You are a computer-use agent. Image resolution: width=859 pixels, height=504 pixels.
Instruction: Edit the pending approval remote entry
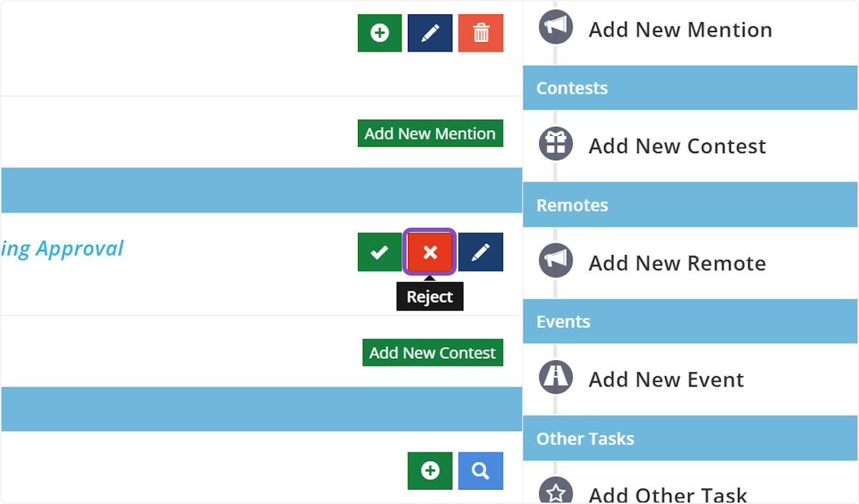pyautogui.click(x=480, y=252)
